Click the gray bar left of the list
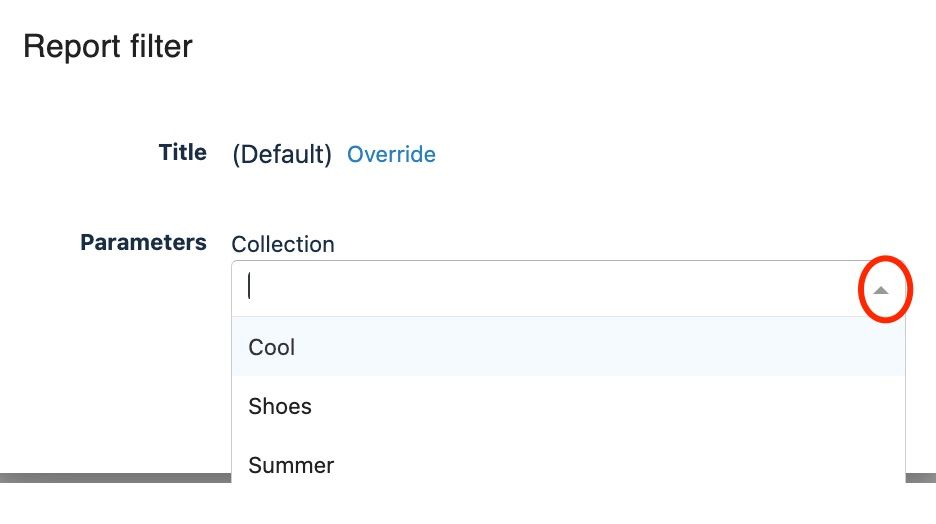 115,478
